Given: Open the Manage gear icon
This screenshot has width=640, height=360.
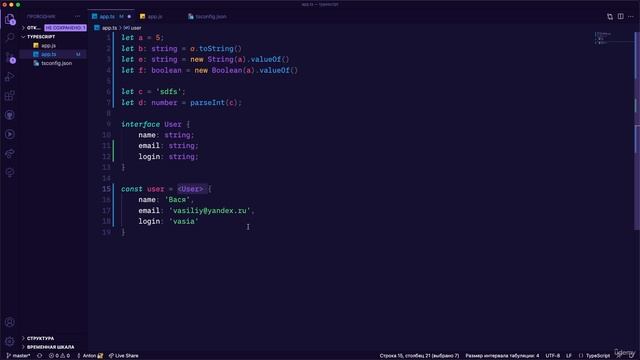Looking at the screenshot, I should point(10,341).
